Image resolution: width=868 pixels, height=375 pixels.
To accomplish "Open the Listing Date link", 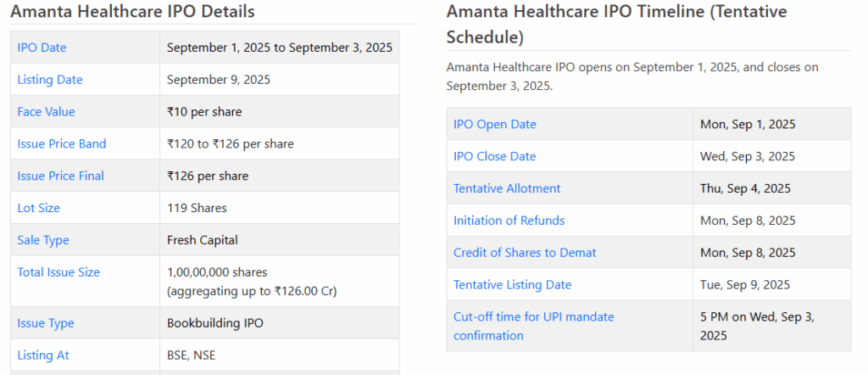I will [50, 80].
